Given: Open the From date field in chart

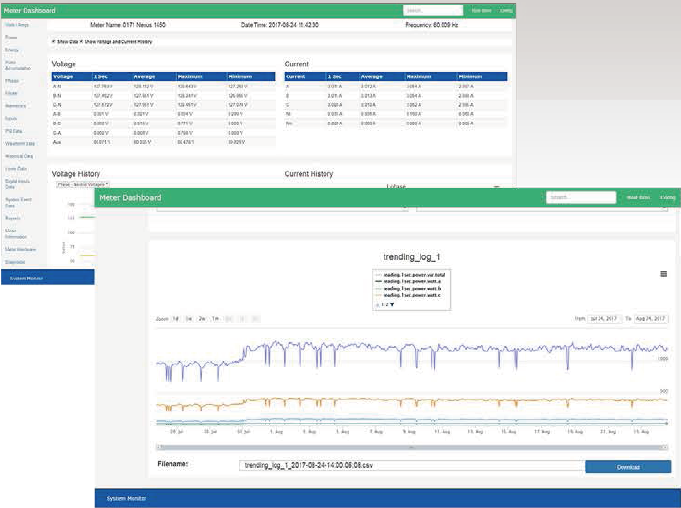Looking at the screenshot, I should (604, 319).
